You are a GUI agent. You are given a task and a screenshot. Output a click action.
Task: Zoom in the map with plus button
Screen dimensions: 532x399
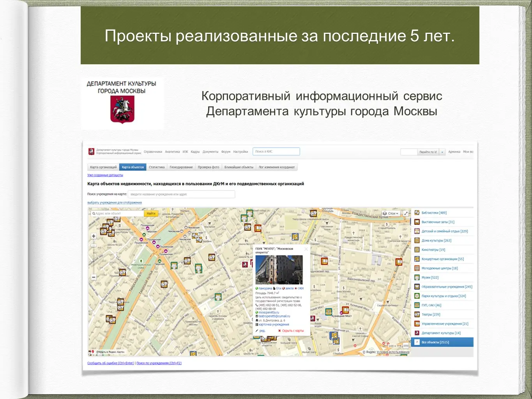coord(94,236)
